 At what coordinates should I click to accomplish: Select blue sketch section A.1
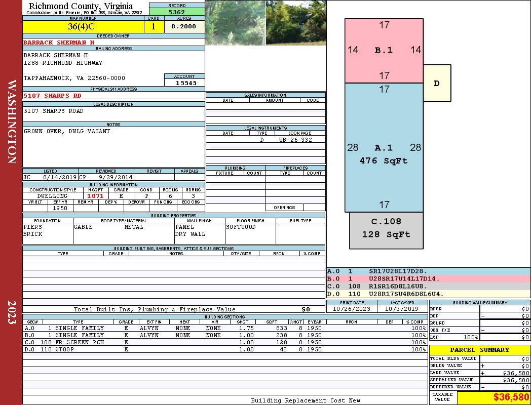pos(384,147)
